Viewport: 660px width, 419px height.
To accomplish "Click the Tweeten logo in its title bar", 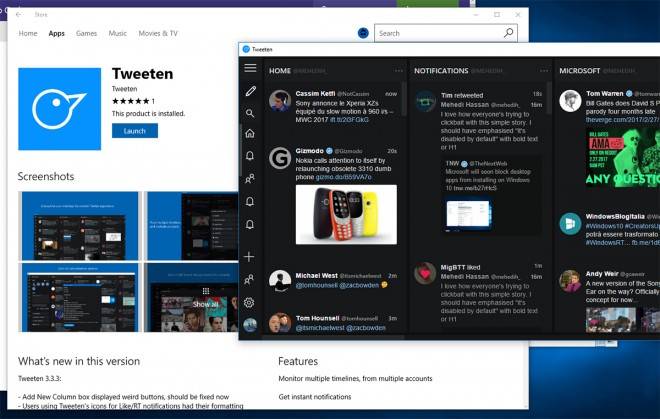I will (246, 49).
